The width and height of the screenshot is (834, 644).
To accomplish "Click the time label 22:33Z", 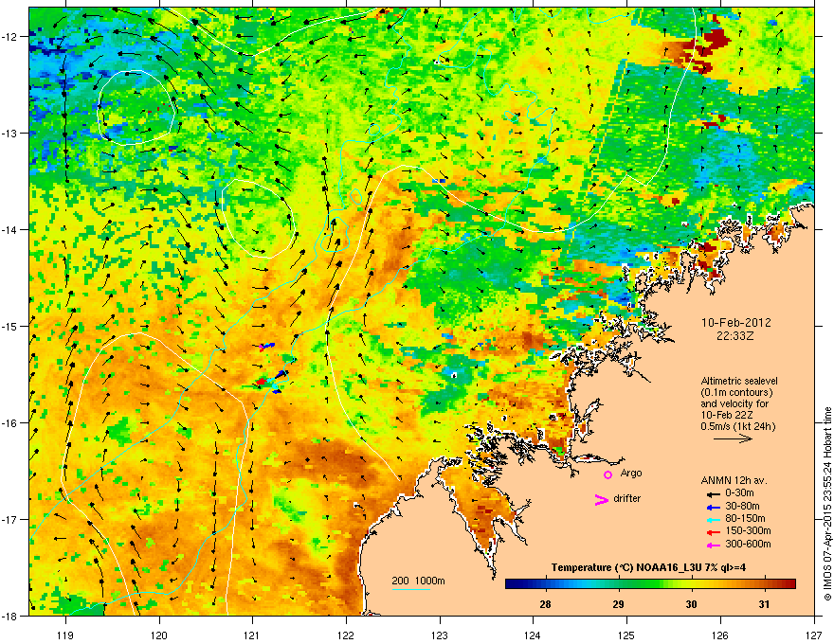I will (x=735, y=336).
